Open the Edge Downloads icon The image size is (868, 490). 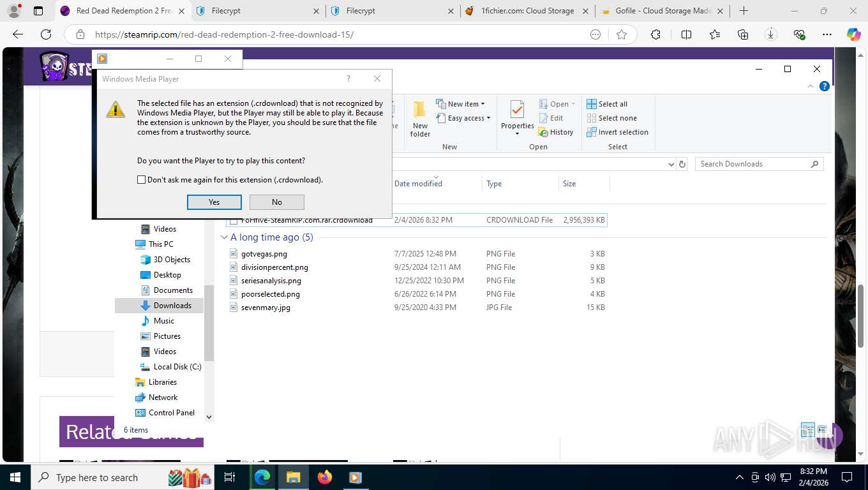[x=771, y=34]
